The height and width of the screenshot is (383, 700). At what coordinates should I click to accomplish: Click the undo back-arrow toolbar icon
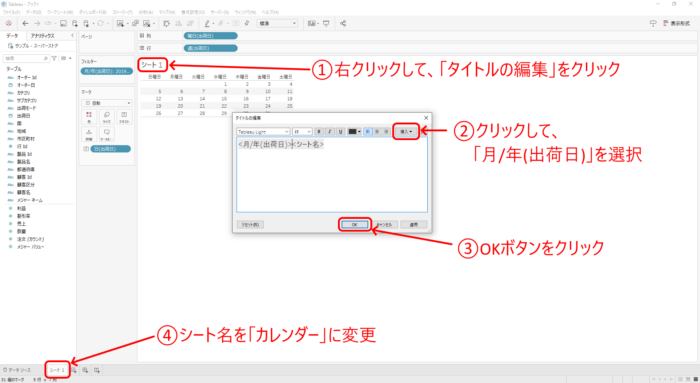tap(25, 23)
